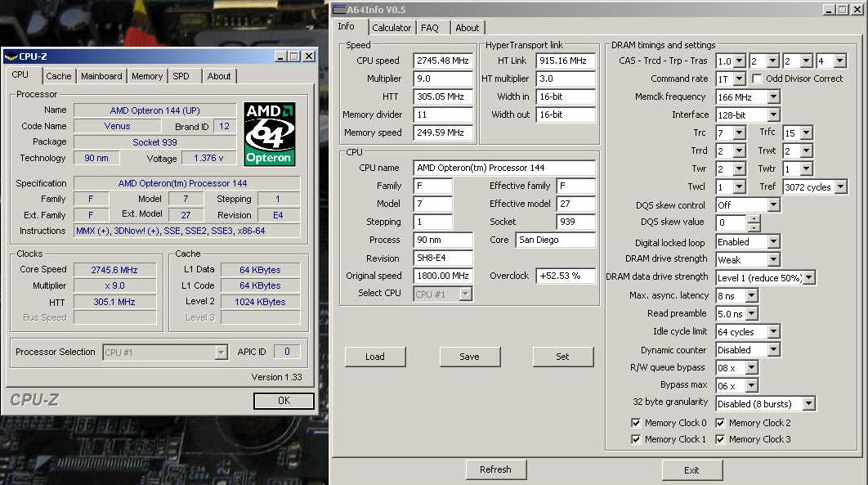Click the Memory divider field

(443, 115)
